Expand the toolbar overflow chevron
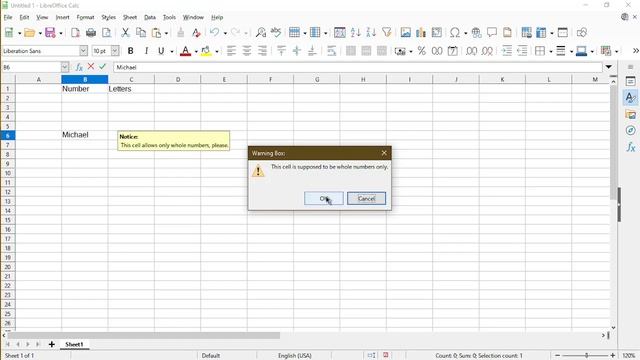Image resolution: width=640 pixels, height=360 pixels. click(635, 51)
